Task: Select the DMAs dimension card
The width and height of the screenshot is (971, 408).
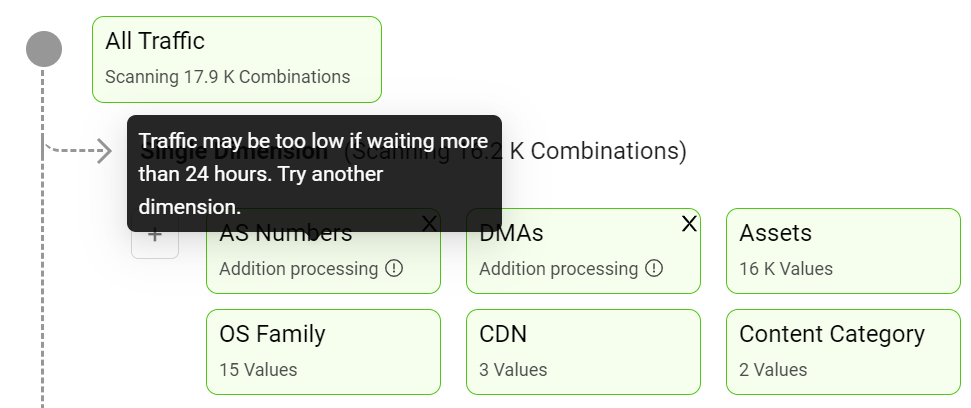Action: [583, 251]
